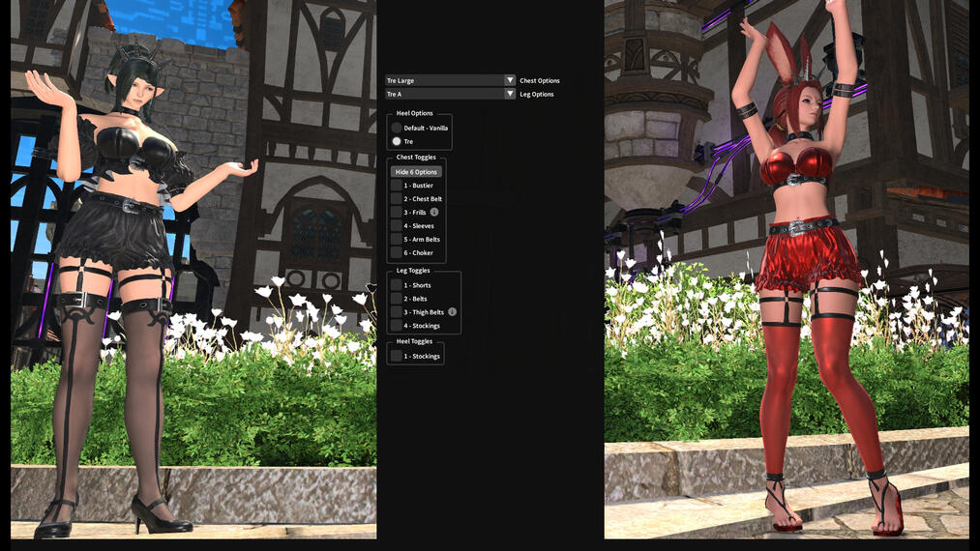Screen dimensions: 980x551
Task: Toggle the 1 - Bustier checkbox
Action: tap(396, 185)
